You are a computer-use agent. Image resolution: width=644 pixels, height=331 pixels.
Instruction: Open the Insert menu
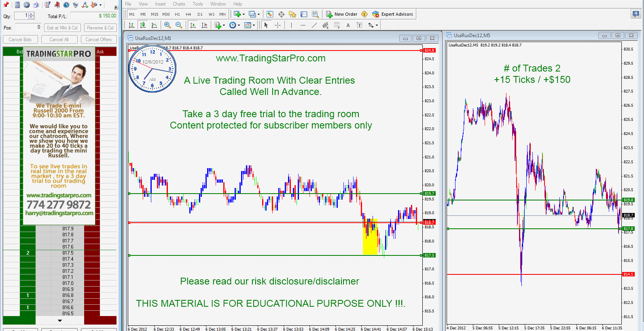[x=160, y=4]
